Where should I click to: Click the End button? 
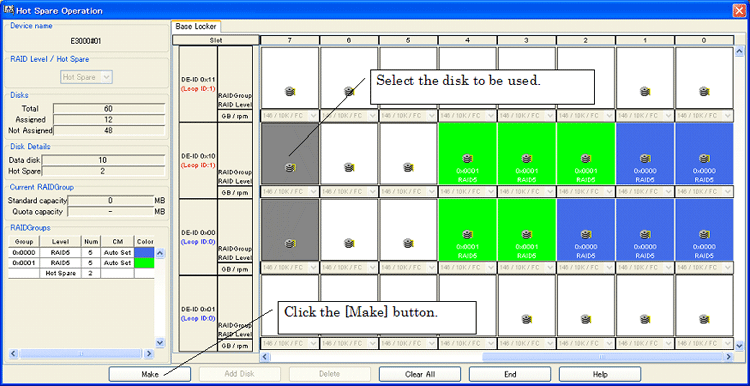(510, 374)
